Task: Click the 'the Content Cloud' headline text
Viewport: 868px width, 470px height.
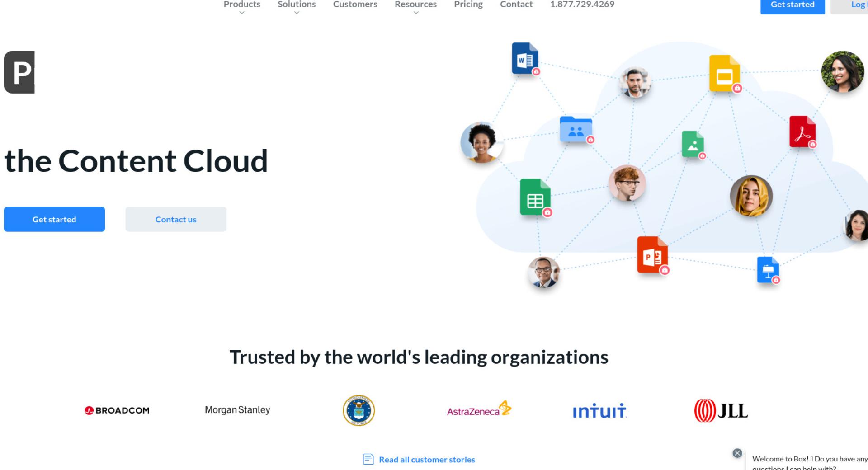Action: pyautogui.click(x=136, y=160)
